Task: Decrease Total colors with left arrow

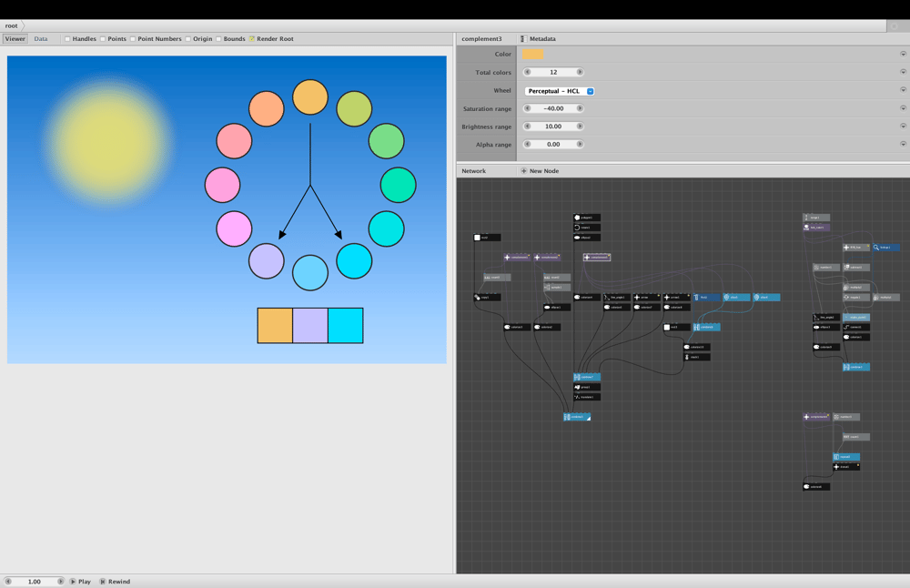Action: [528, 72]
